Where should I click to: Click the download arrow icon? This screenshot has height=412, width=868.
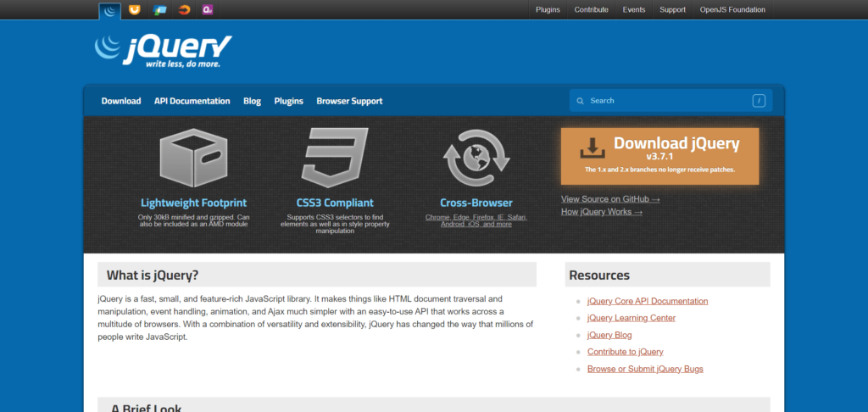[x=593, y=148]
